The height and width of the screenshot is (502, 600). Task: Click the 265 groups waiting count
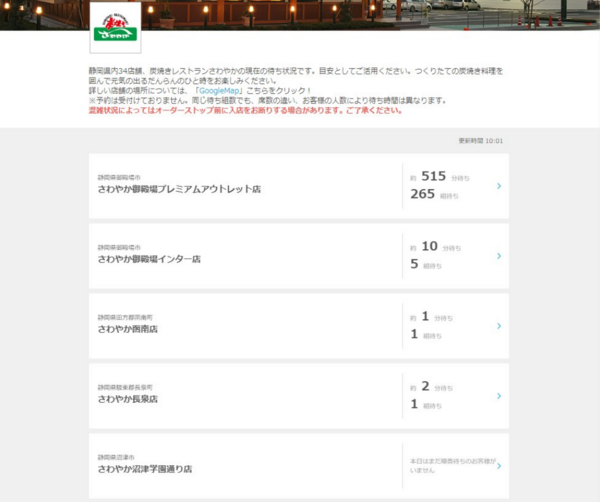pos(423,195)
